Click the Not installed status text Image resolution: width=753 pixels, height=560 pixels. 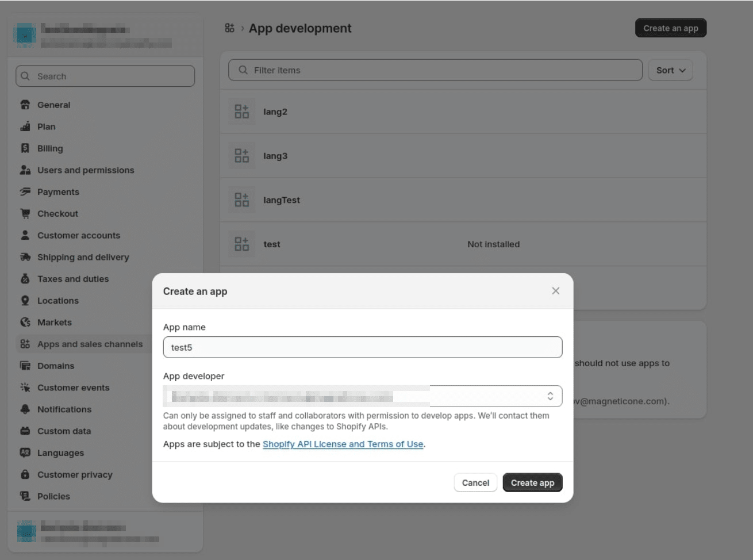493,244
